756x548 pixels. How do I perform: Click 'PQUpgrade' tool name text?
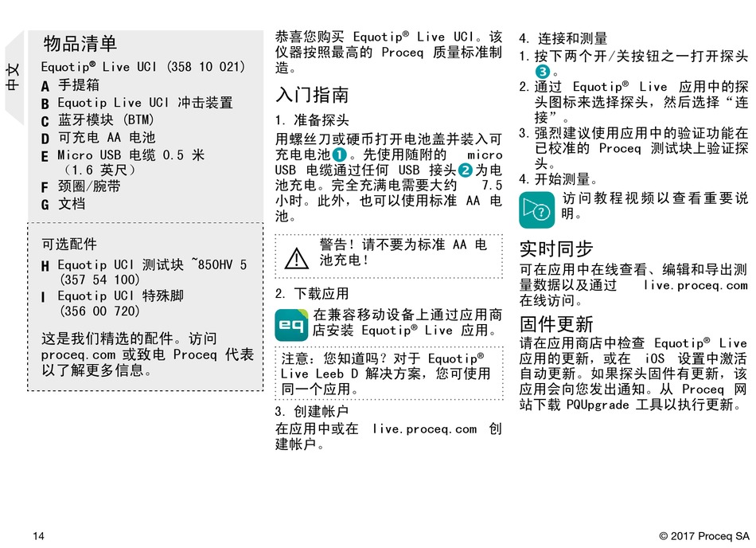pyautogui.click(x=598, y=405)
